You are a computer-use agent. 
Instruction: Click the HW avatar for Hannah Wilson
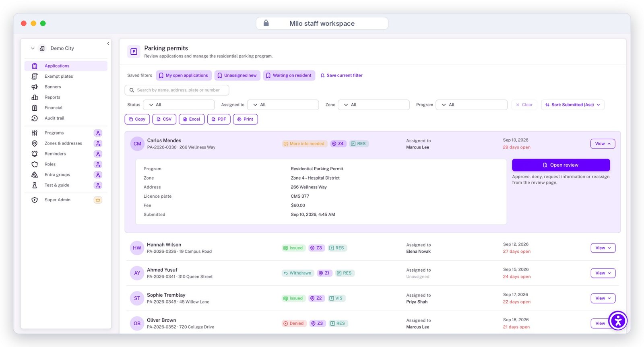coord(137,248)
